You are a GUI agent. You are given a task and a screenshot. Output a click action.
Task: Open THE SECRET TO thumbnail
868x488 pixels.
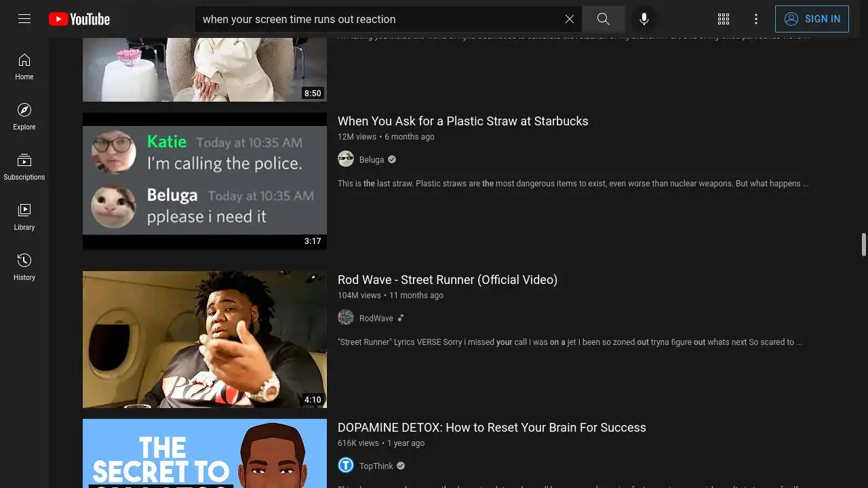[205, 453]
